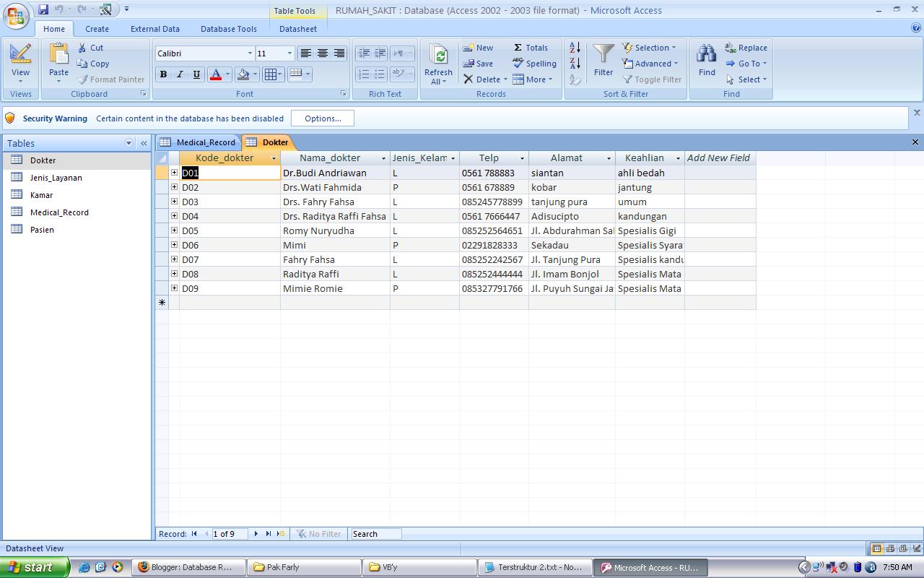
Task: Open the Terstruktur 2.txt Notepad taskbar item
Action: [x=534, y=567]
